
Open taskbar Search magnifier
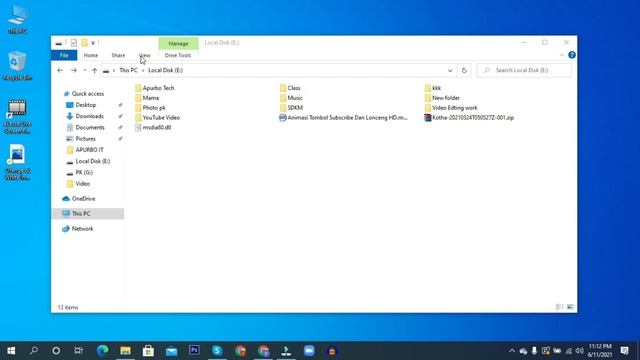(x=34, y=351)
